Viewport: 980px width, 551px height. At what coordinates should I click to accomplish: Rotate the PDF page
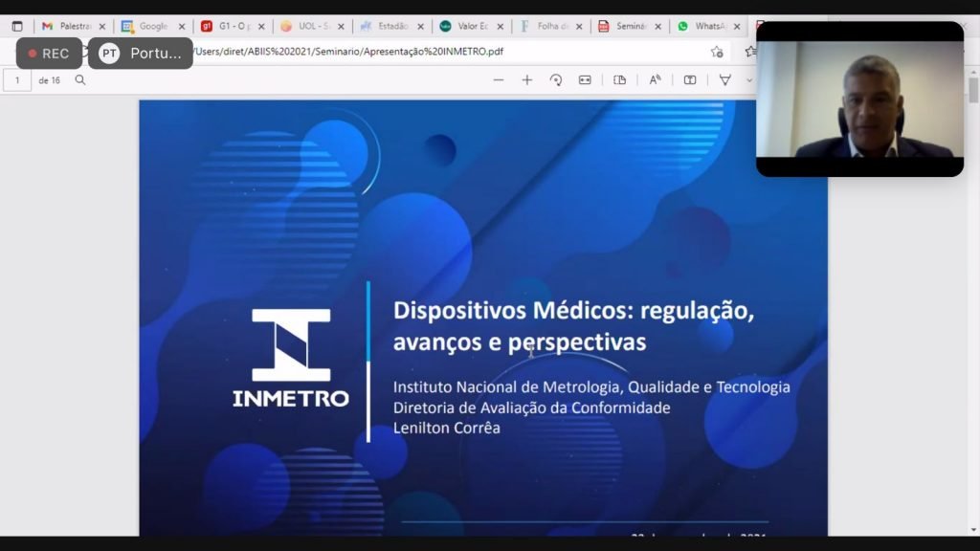555,80
